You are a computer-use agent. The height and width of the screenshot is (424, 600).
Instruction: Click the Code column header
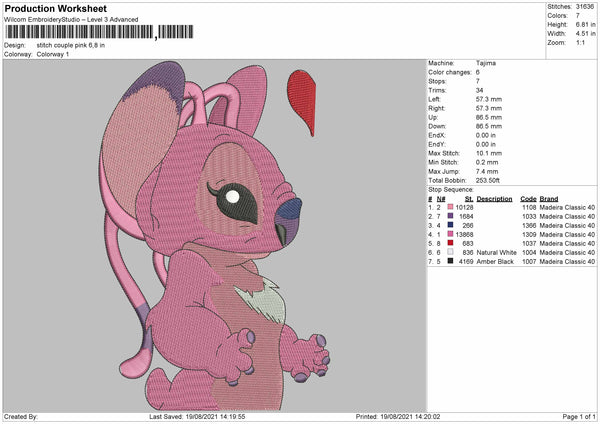[528, 199]
